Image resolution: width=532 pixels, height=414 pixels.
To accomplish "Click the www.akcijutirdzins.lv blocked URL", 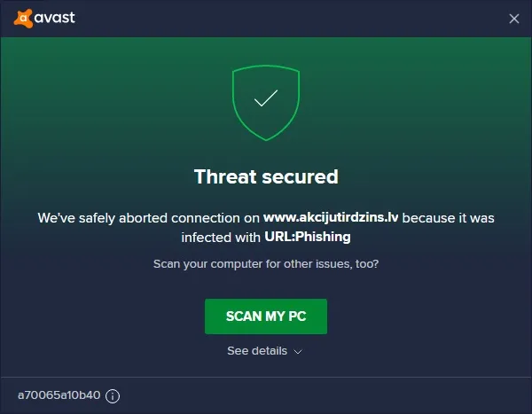I will tap(331, 217).
